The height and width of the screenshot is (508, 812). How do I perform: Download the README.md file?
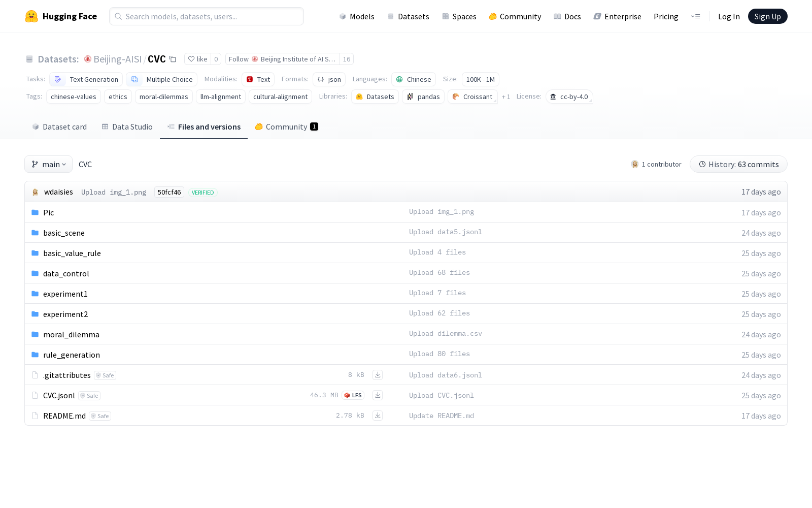coord(378,416)
